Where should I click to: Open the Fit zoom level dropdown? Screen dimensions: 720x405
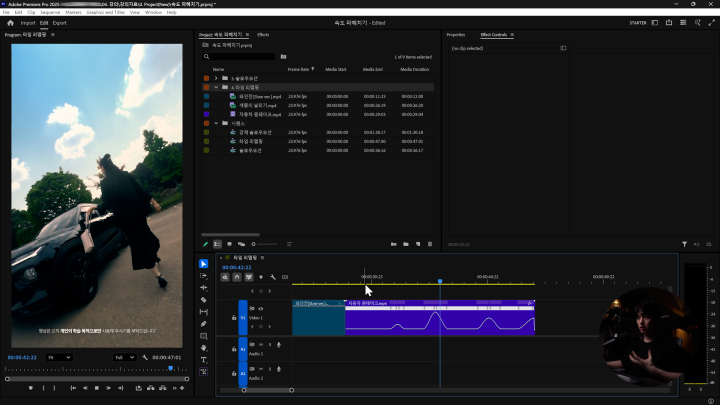pyautogui.click(x=59, y=357)
